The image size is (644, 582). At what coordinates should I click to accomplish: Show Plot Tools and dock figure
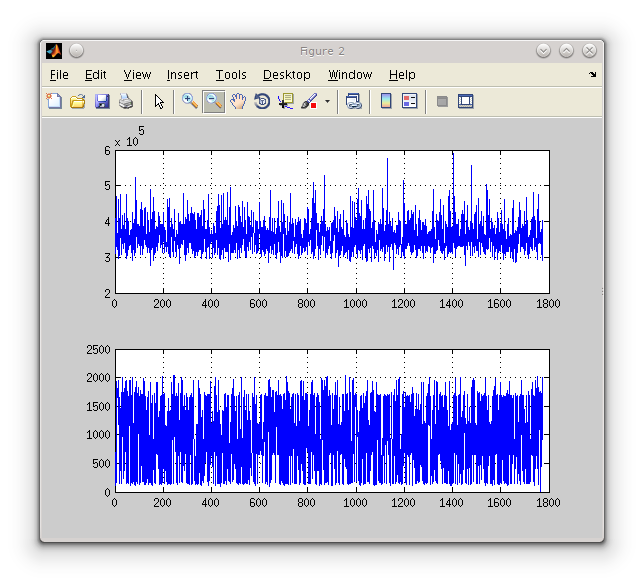pos(465,101)
